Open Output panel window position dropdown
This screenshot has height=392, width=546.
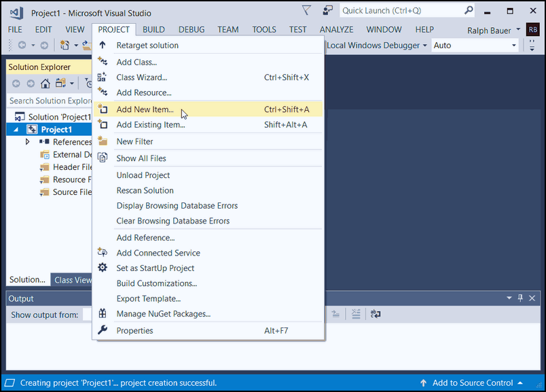[509, 298]
